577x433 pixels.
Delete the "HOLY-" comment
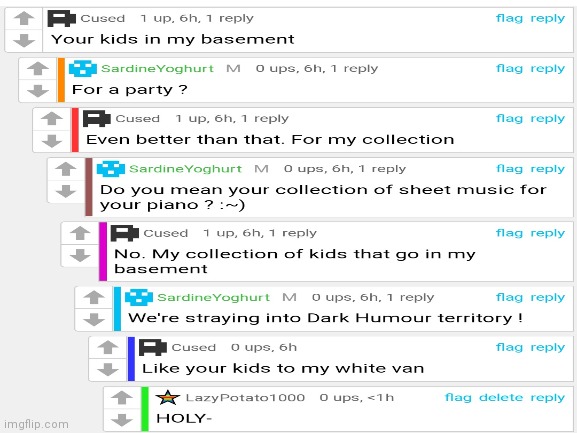pyautogui.click(x=501, y=398)
